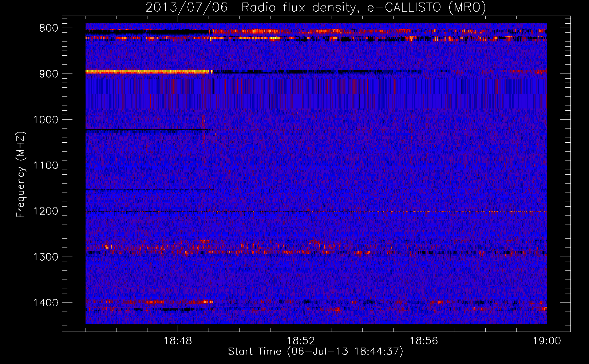The width and height of the screenshot is (589, 364).
Task: Click the 900 frequency tick label
Action: coord(49,74)
